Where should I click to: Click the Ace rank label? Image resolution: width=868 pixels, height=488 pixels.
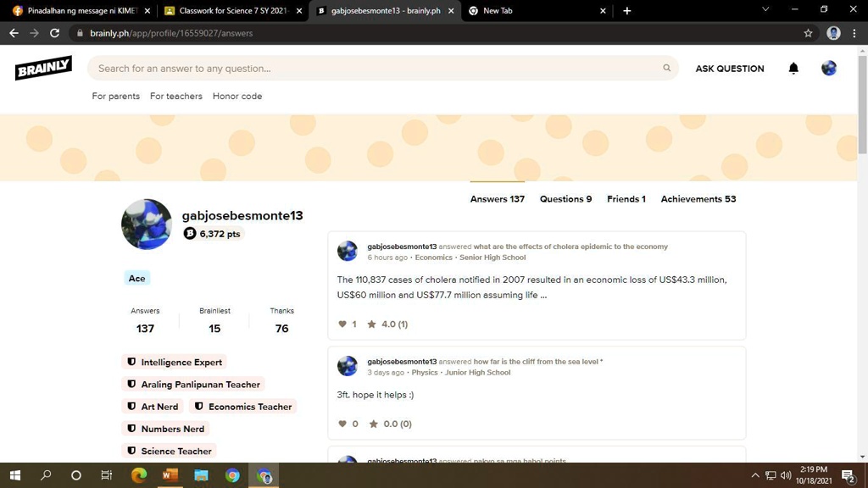point(136,278)
